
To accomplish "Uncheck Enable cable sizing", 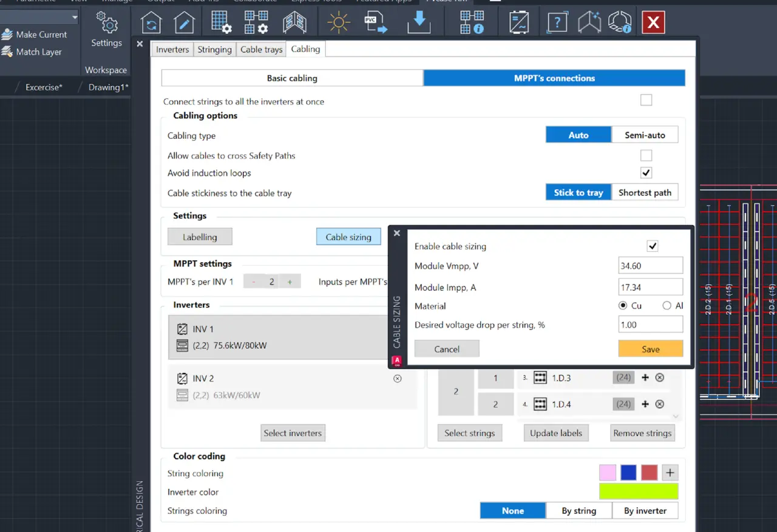I will 653,246.
